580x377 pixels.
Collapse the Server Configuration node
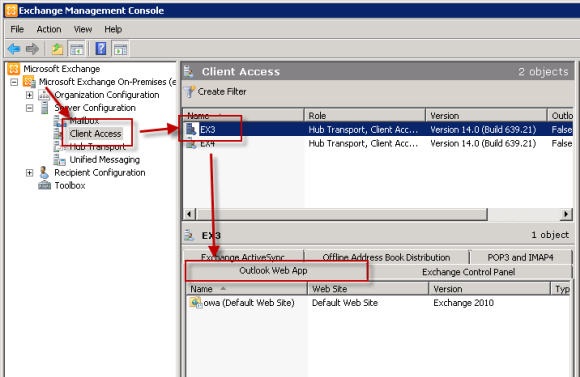pyautogui.click(x=30, y=108)
